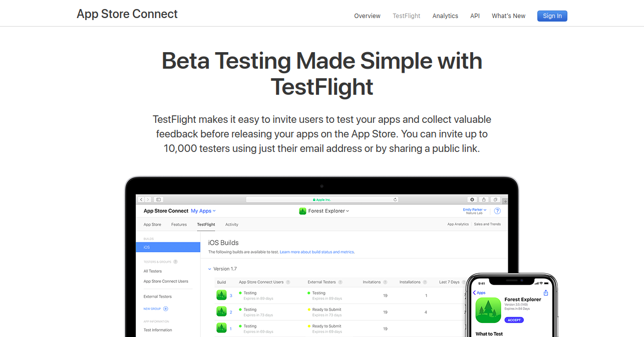Click help icon beside Invitations column
This screenshot has height=337, width=644.
click(x=385, y=282)
